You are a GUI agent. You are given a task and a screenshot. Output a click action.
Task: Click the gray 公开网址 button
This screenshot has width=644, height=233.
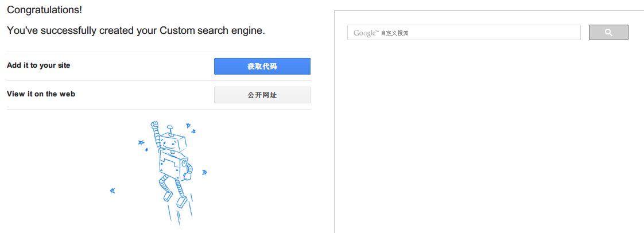click(x=262, y=95)
